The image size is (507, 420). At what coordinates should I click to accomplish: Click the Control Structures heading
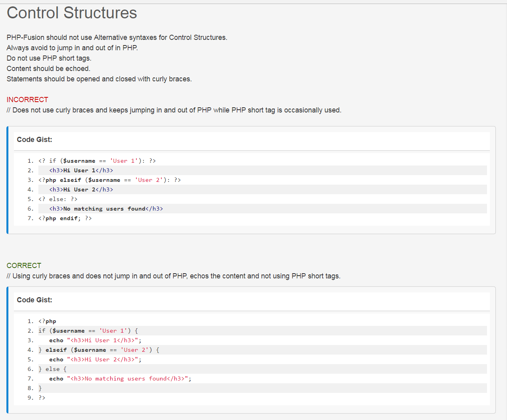point(72,13)
